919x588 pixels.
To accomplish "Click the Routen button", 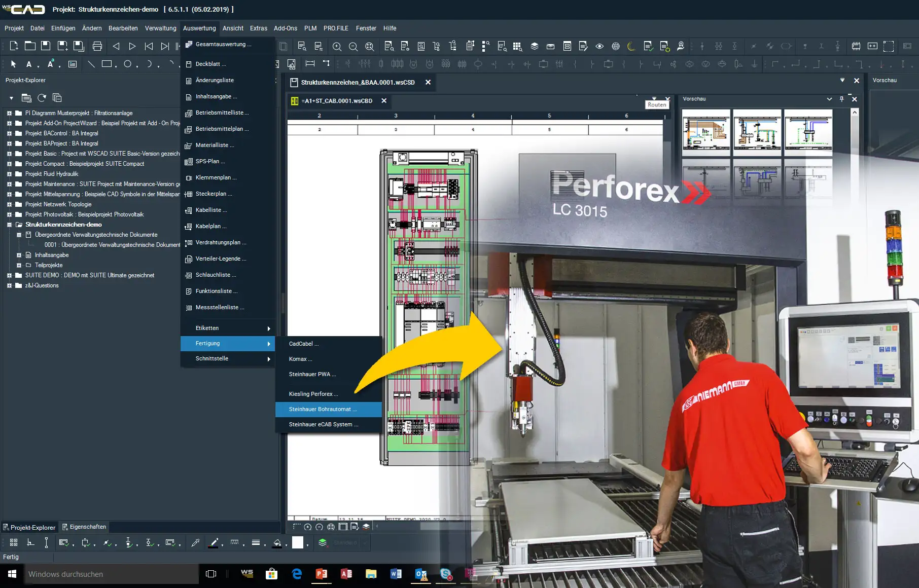I will click(x=657, y=105).
